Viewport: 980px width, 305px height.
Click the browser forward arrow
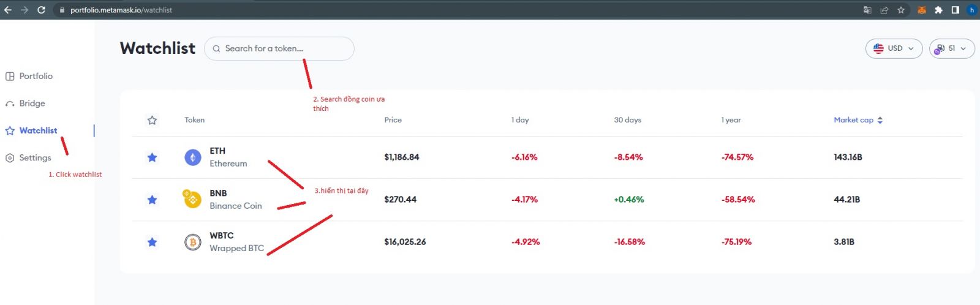point(24,10)
